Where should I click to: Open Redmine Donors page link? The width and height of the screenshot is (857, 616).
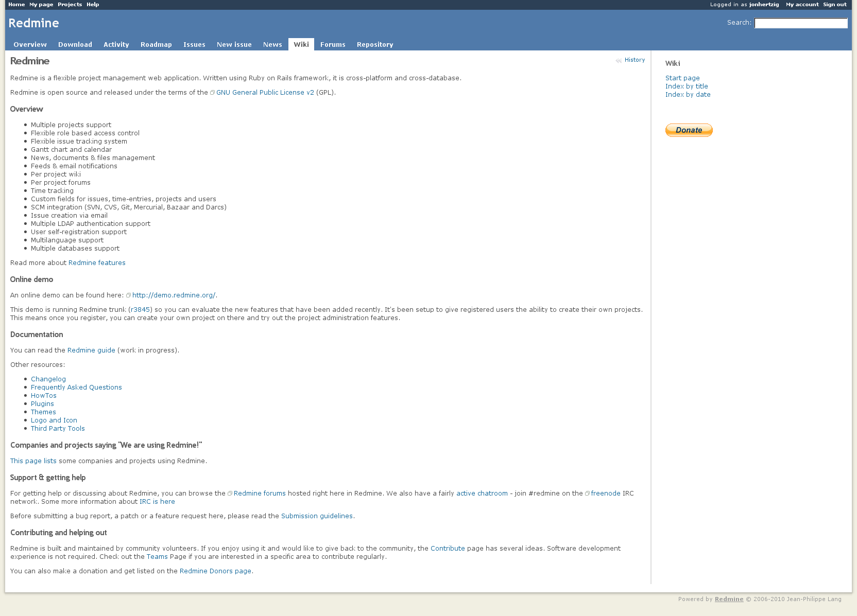click(215, 571)
